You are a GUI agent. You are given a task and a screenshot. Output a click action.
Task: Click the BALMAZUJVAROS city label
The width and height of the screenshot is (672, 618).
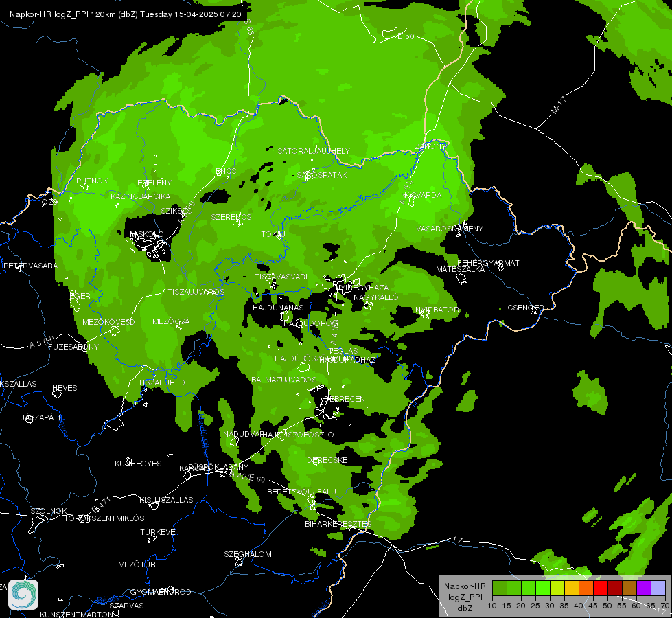pos(283,380)
